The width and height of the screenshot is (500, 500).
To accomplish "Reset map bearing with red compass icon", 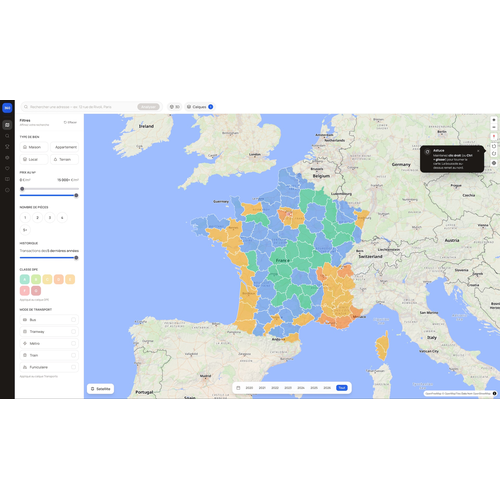I will pyautogui.click(x=494, y=136).
